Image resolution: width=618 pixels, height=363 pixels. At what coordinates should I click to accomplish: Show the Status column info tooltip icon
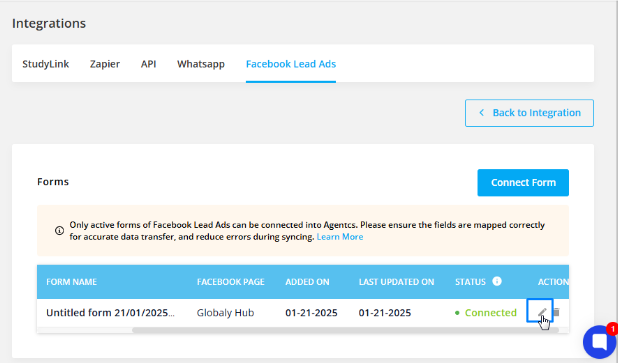[x=497, y=281]
